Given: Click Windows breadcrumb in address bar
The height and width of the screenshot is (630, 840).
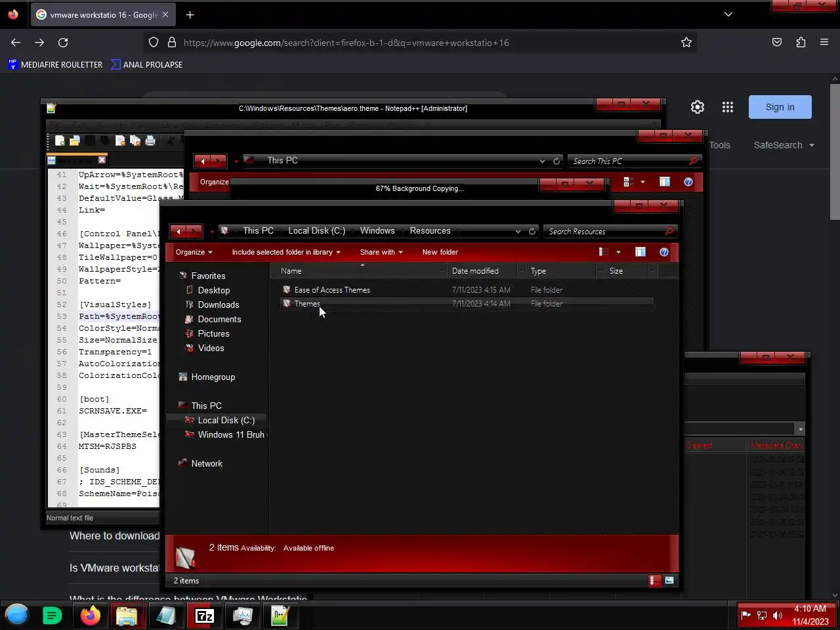Looking at the screenshot, I should [377, 231].
